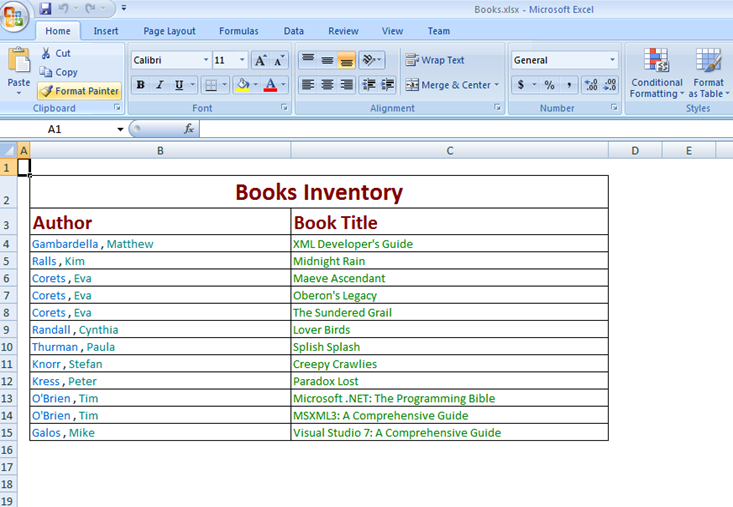The height and width of the screenshot is (507, 733).
Task: Select the Books Inventory title cell
Action: (319, 192)
